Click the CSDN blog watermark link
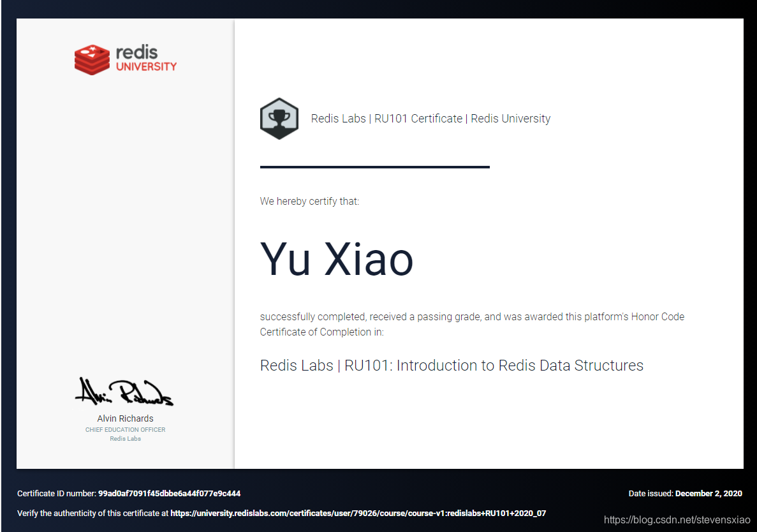The image size is (757, 532). click(x=679, y=519)
